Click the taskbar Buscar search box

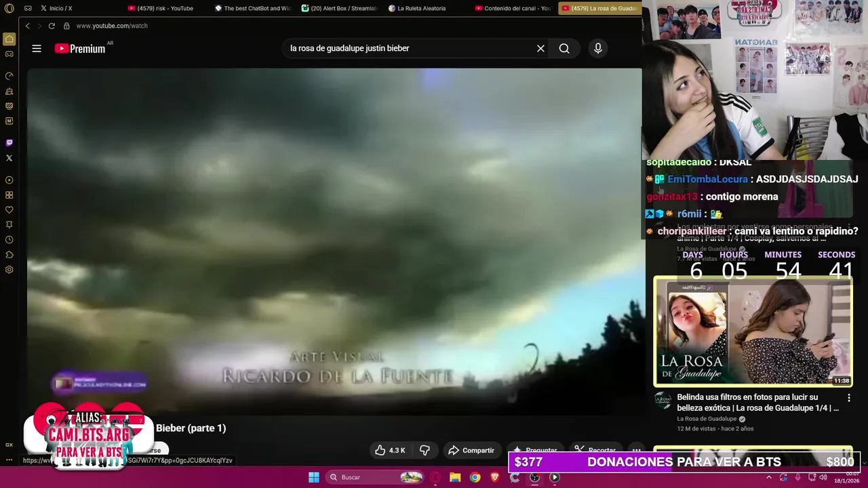(x=375, y=477)
